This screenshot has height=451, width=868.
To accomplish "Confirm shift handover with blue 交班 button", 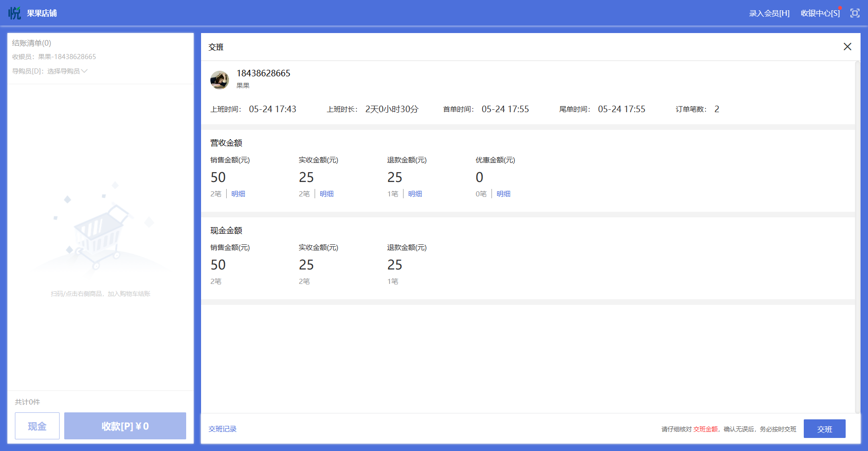I will click(825, 429).
